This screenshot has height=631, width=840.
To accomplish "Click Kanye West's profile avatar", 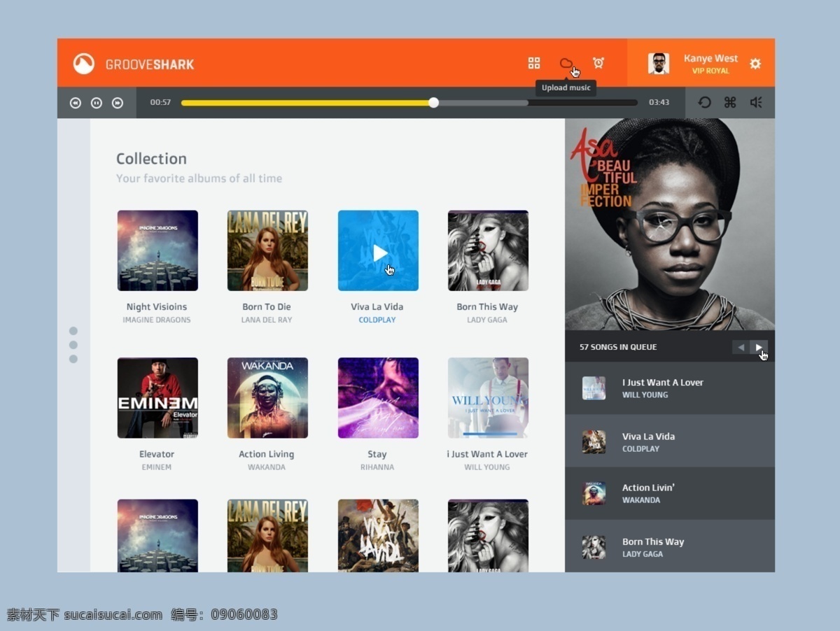I will tap(658, 64).
